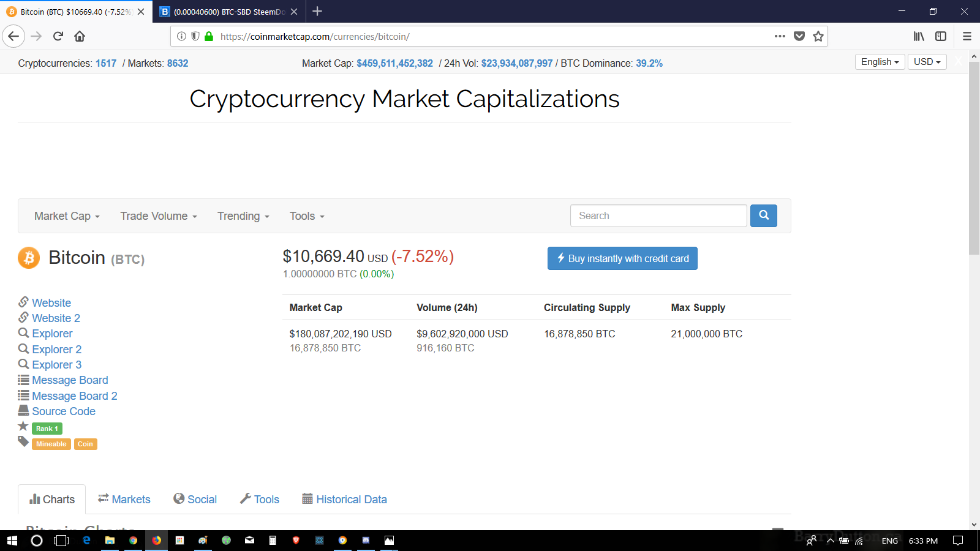Open the Tools dropdown in navbar

pos(307,216)
